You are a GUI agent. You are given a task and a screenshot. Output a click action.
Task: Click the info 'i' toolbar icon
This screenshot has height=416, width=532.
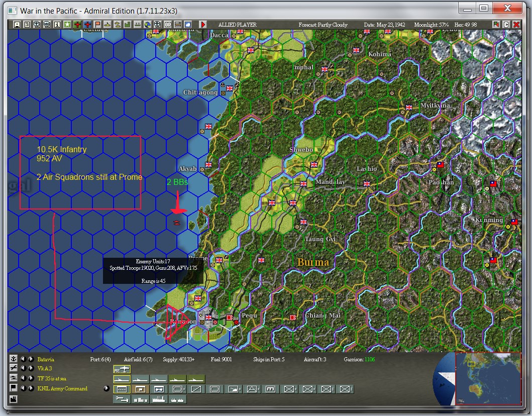tap(57, 25)
